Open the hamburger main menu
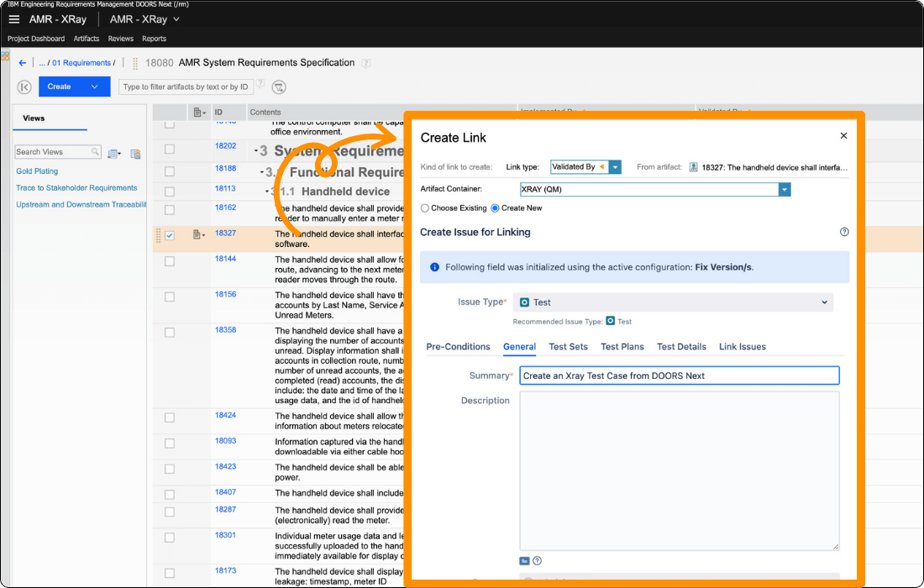Viewport: 924px width, 588px height. [14, 19]
